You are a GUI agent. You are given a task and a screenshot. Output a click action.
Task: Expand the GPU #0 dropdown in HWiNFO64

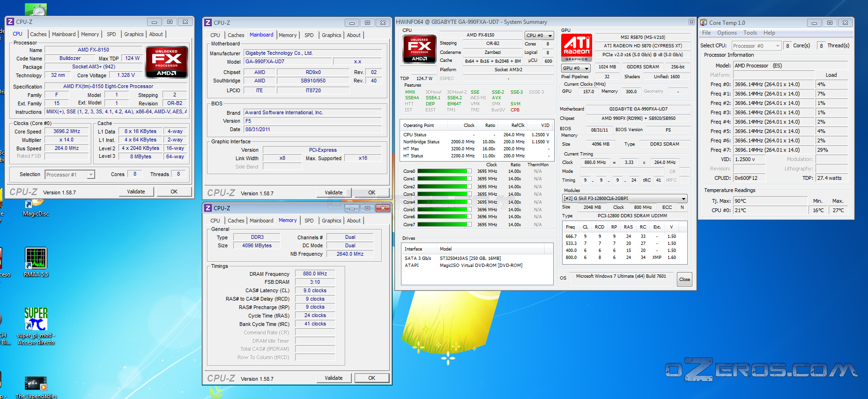pyautogui.click(x=576, y=68)
